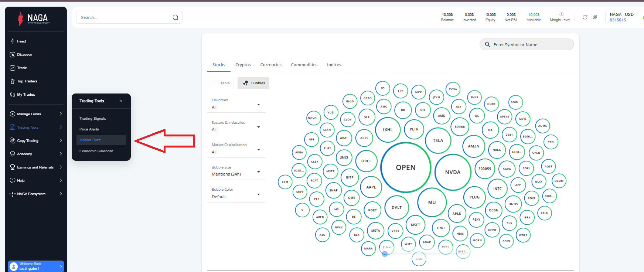The width and height of the screenshot is (644, 272).
Task: Toggle balance visibility eye icon
Action: (x=595, y=17)
